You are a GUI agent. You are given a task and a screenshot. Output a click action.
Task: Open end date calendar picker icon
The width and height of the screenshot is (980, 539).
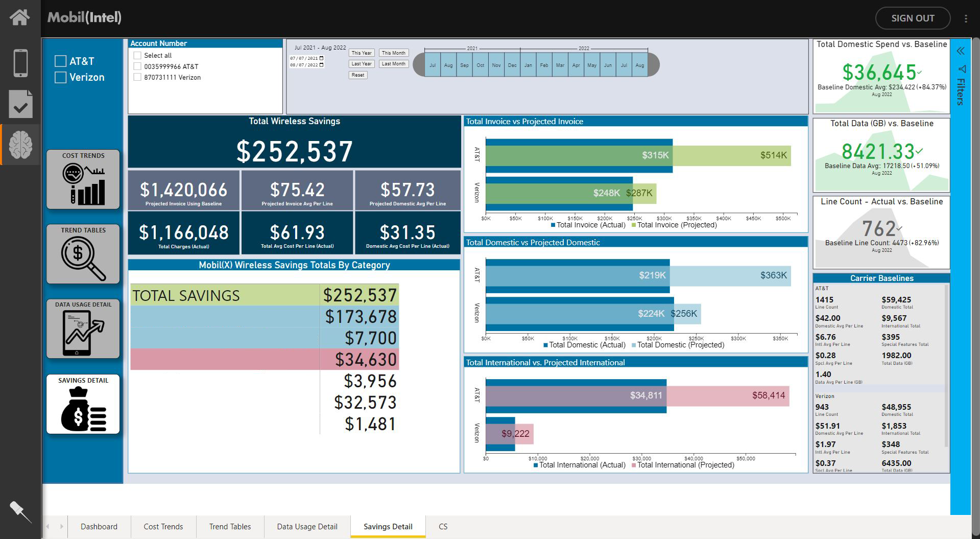pyautogui.click(x=321, y=65)
